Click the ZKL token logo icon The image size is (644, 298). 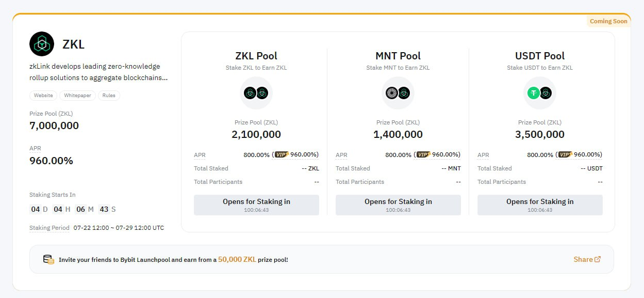[42, 44]
